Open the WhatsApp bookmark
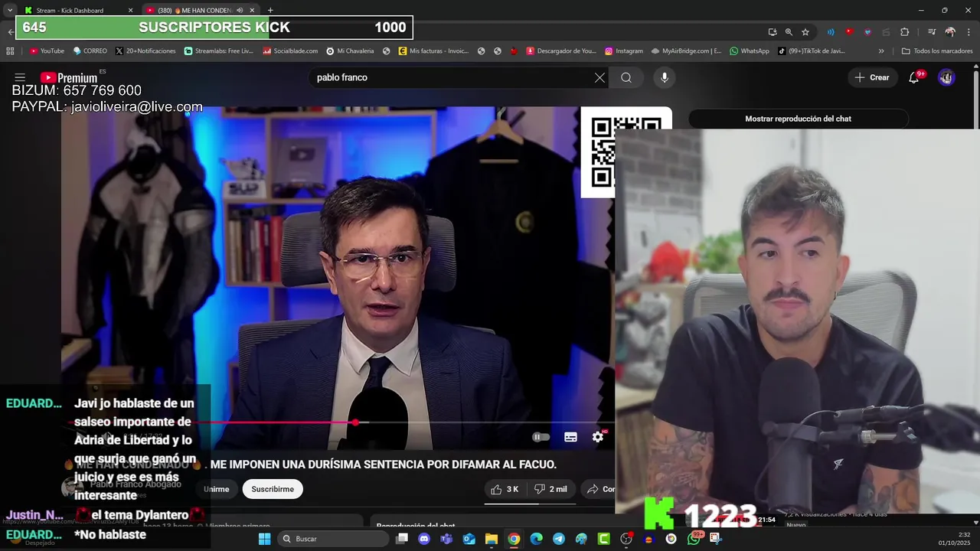The width and height of the screenshot is (980, 551). point(749,51)
